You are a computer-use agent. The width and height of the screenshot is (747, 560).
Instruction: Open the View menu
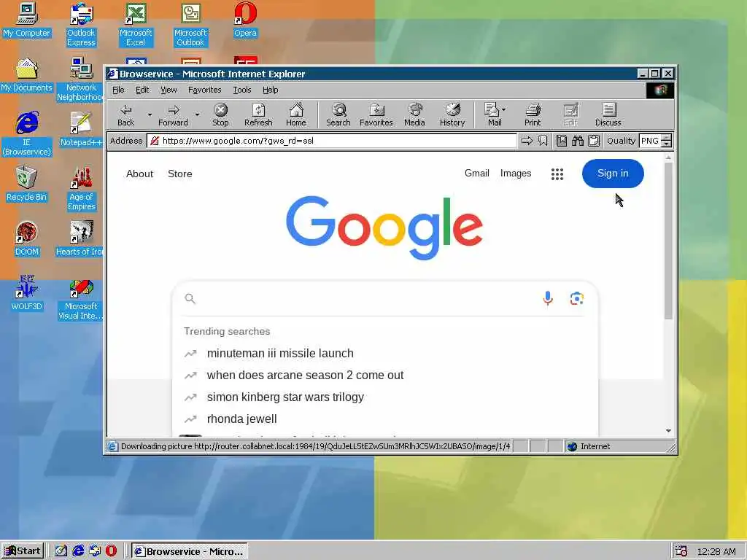coord(169,90)
